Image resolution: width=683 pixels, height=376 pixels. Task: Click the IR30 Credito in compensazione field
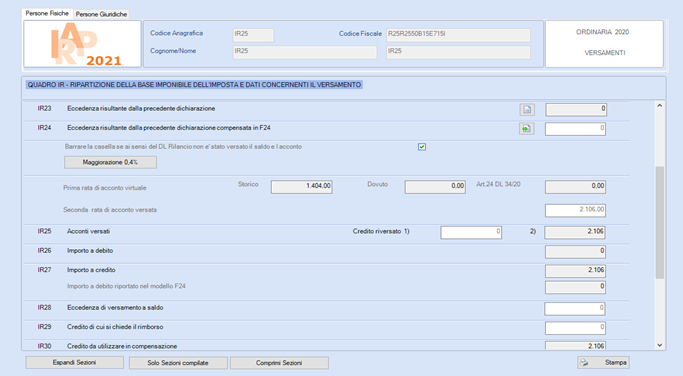(575, 346)
